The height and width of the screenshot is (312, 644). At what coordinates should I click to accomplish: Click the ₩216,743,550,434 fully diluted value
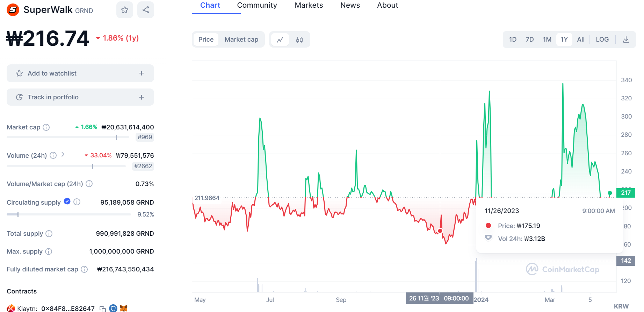(125, 269)
